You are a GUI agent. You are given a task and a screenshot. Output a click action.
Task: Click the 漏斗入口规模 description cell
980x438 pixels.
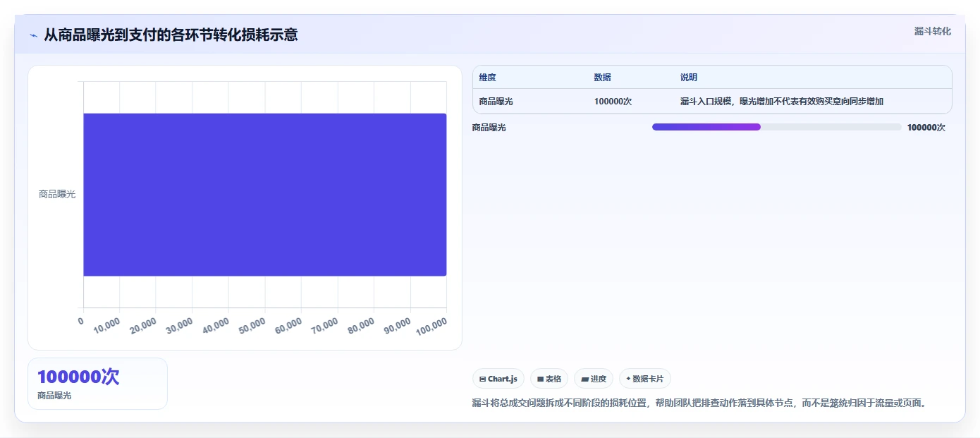(782, 102)
